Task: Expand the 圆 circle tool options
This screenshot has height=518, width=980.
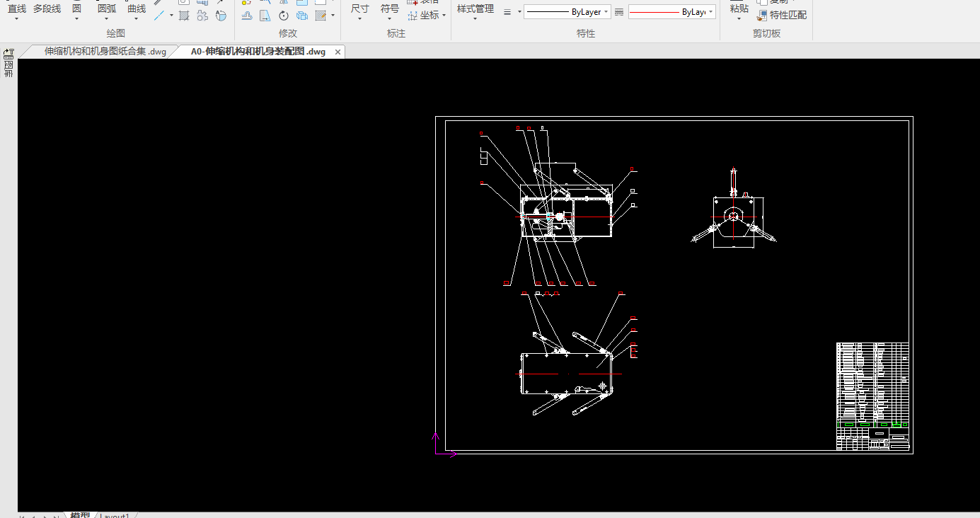Action: click(x=76, y=18)
